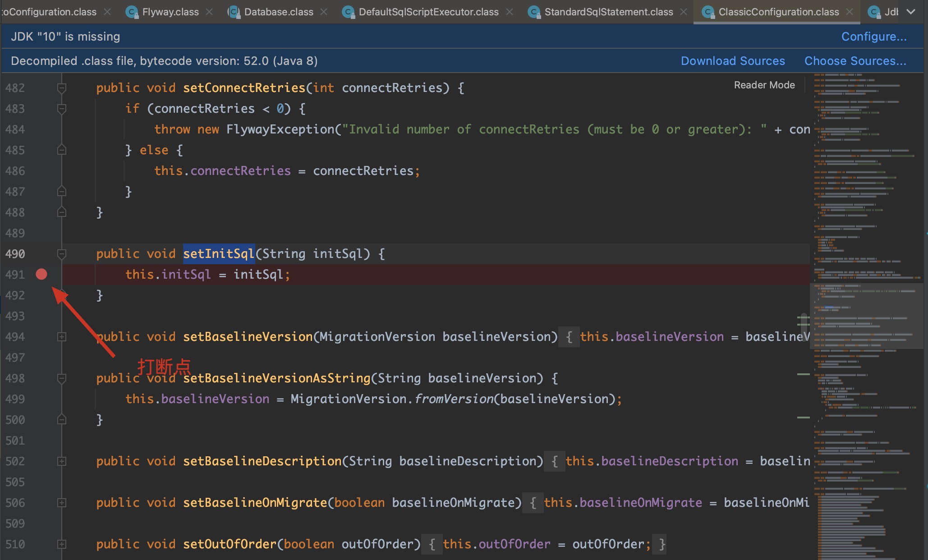Screen dimensions: 928x560
Task: Expand folded setOutOfOrder method at line 510
Action: (x=62, y=544)
